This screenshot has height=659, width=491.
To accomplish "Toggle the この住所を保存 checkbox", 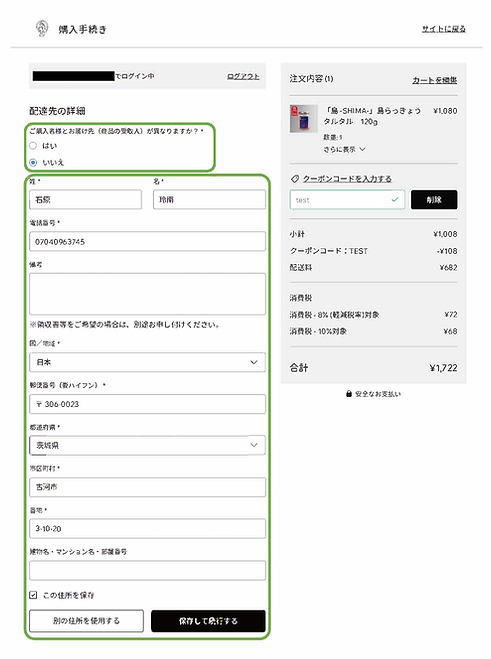I will 33,595.
